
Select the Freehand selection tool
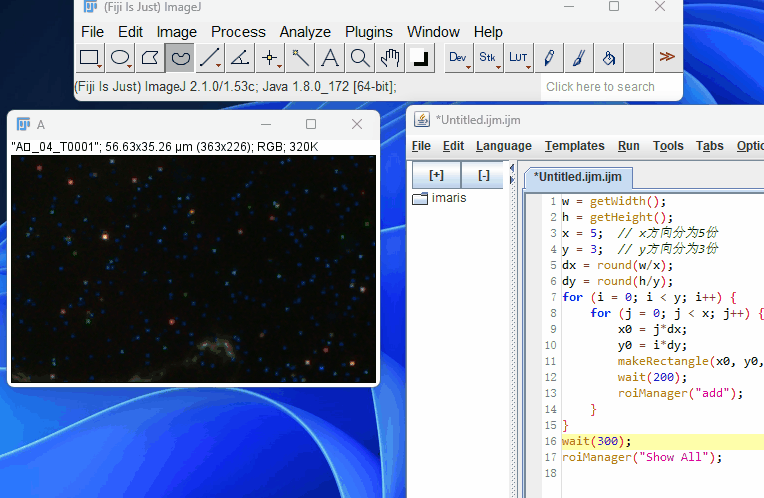pyautogui.click(x=180, y=58)
